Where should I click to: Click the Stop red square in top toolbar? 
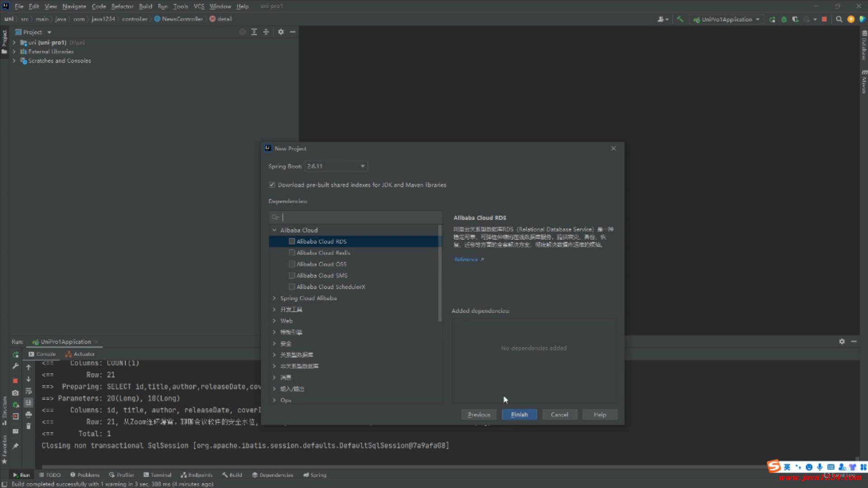click(x=824, y=19)
